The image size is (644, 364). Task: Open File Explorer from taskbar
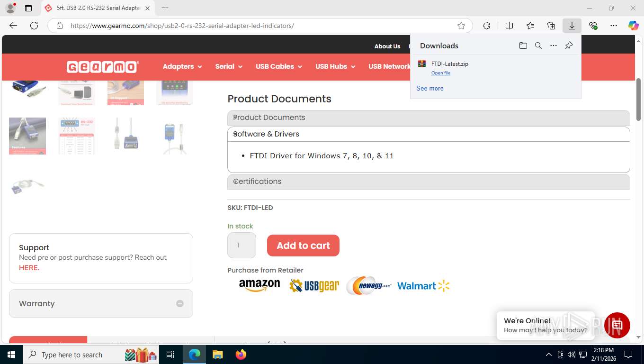(217, 355)
